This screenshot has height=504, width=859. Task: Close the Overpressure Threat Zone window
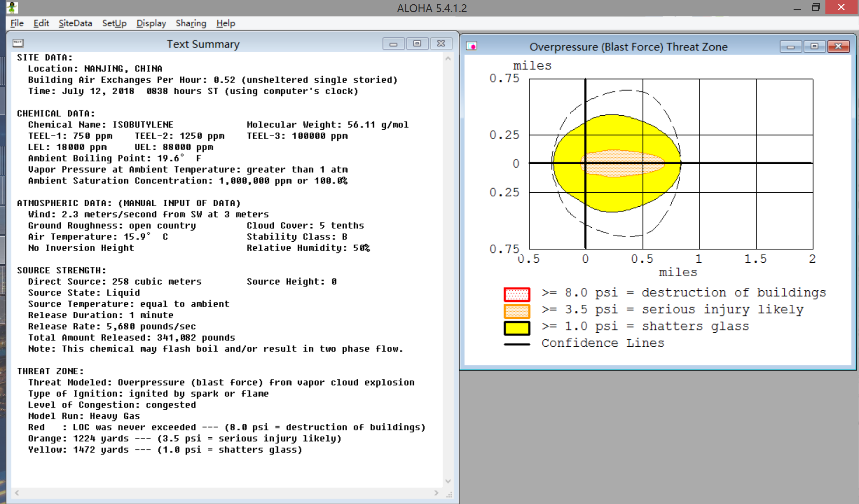838,47
